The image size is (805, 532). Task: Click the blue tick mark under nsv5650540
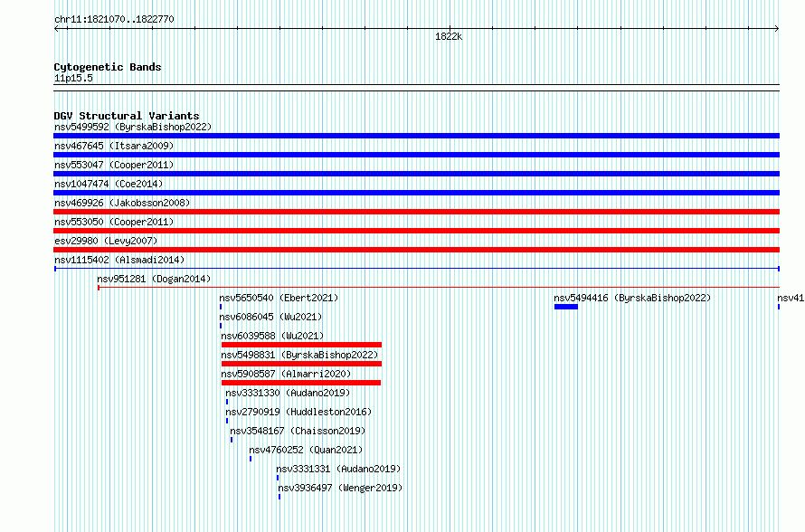[x=221, y=307]
